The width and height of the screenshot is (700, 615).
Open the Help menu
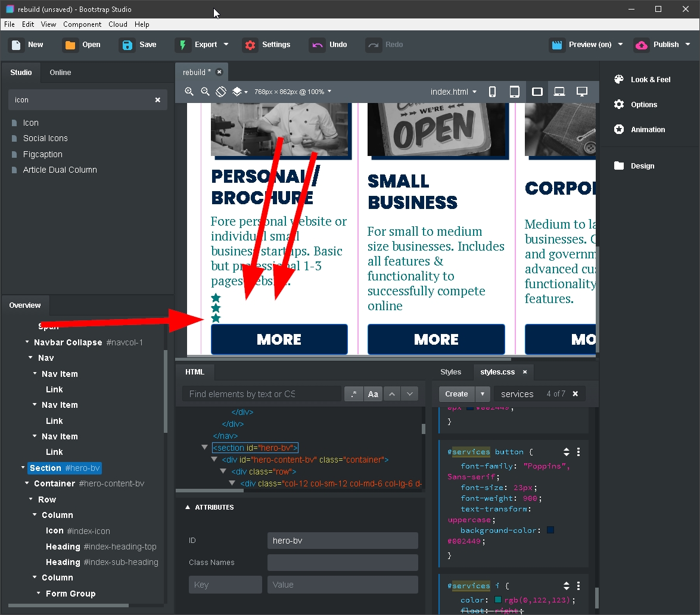[142, 24]
